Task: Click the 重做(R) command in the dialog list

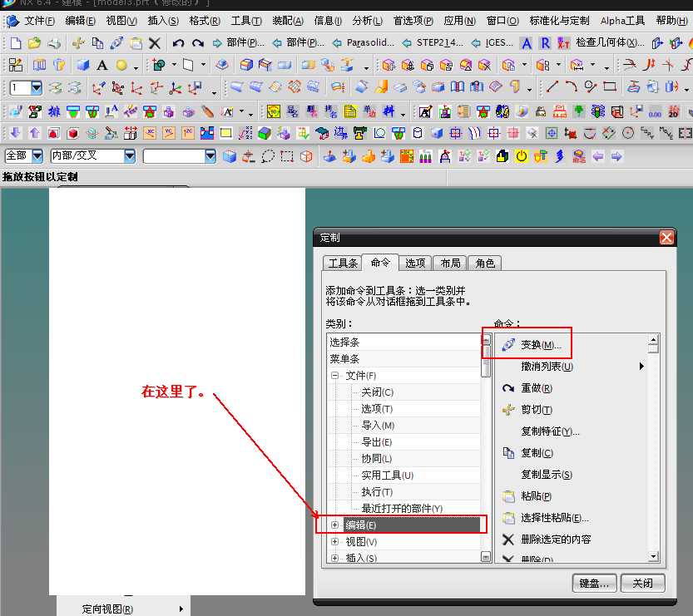Action: pyautogui.click(x=537, y=388)
